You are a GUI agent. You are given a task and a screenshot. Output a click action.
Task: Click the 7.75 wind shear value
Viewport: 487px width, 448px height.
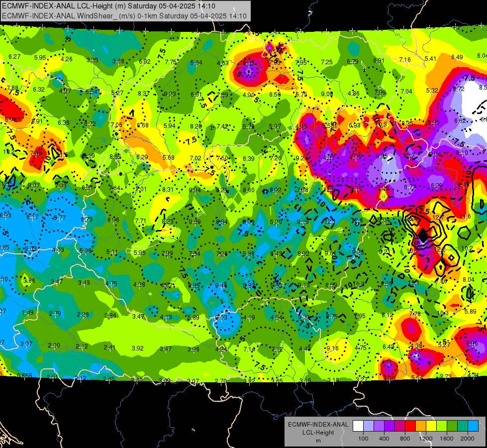click(171, 62)
